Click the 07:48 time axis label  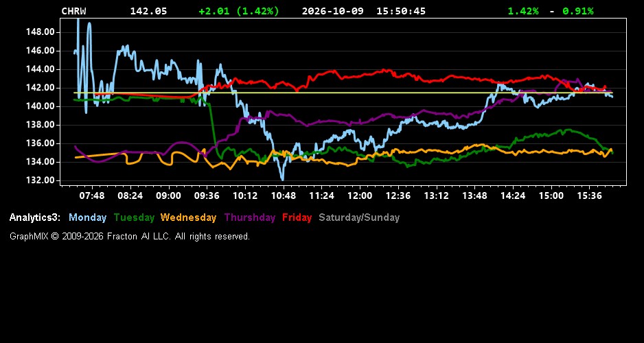(x=92, y=196)
